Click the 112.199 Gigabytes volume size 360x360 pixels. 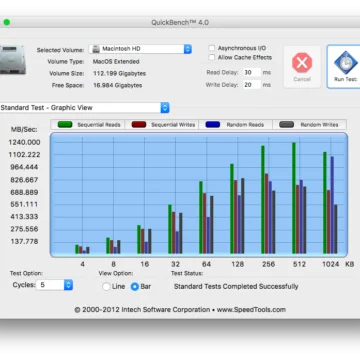click(119, 73)
